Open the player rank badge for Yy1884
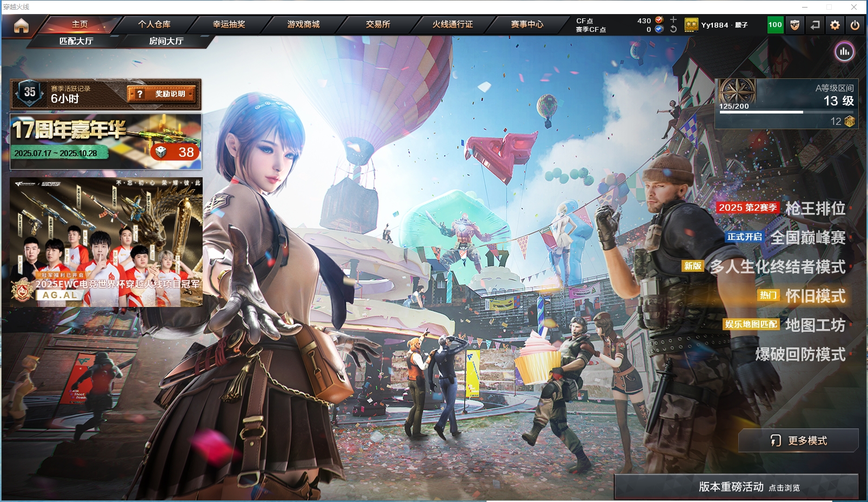The height and width of the screenshot is (502, 868). pos(691,25)
